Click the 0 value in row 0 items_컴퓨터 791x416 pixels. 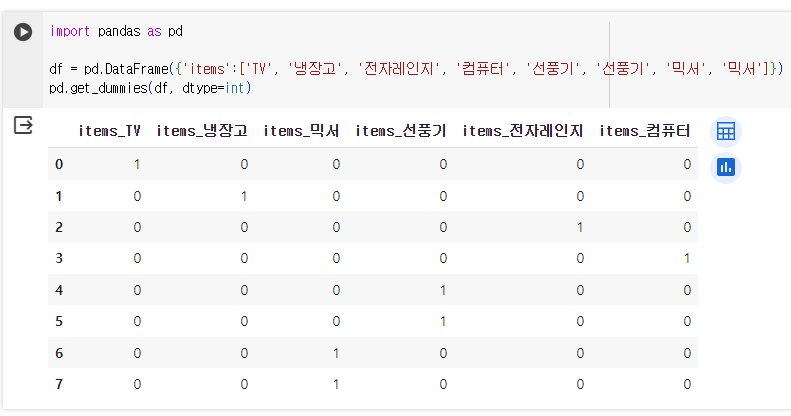[x=687, y=164]
